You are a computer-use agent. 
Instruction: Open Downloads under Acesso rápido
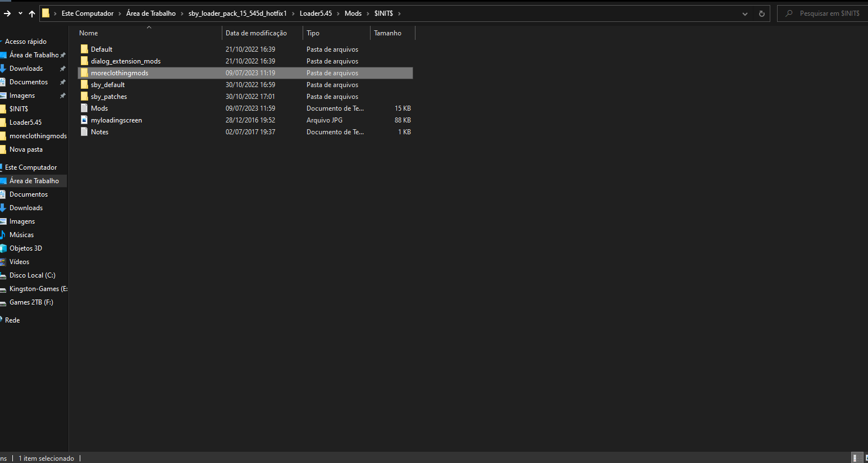click(x=26, y=69)
